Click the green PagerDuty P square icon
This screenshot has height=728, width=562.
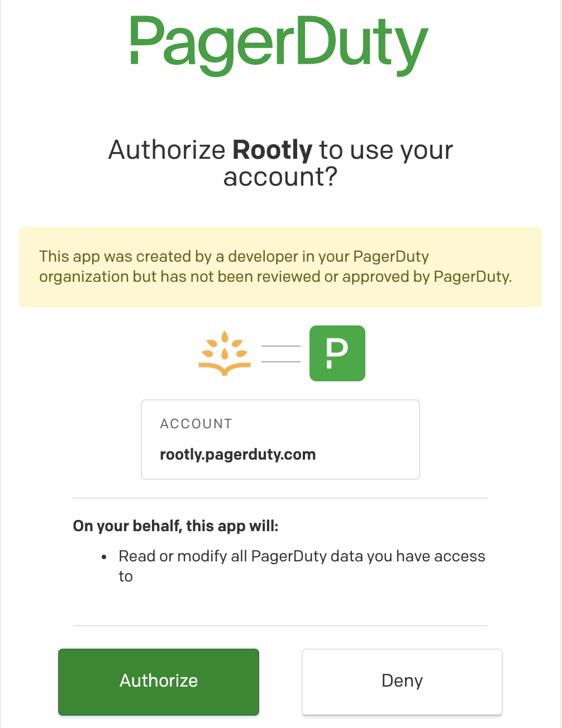pos(337,353)
